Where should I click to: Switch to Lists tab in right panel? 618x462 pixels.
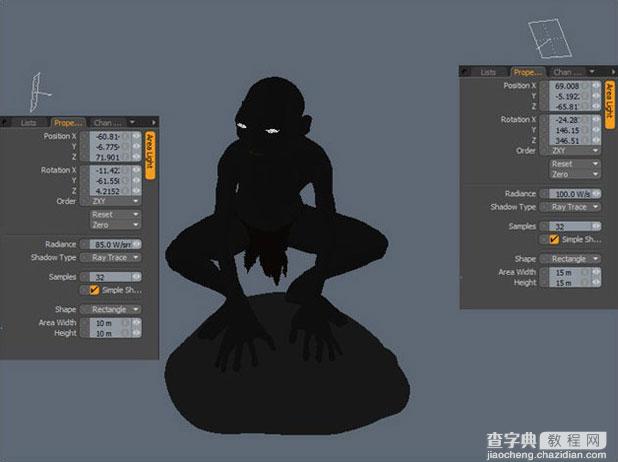click(488, 72)
